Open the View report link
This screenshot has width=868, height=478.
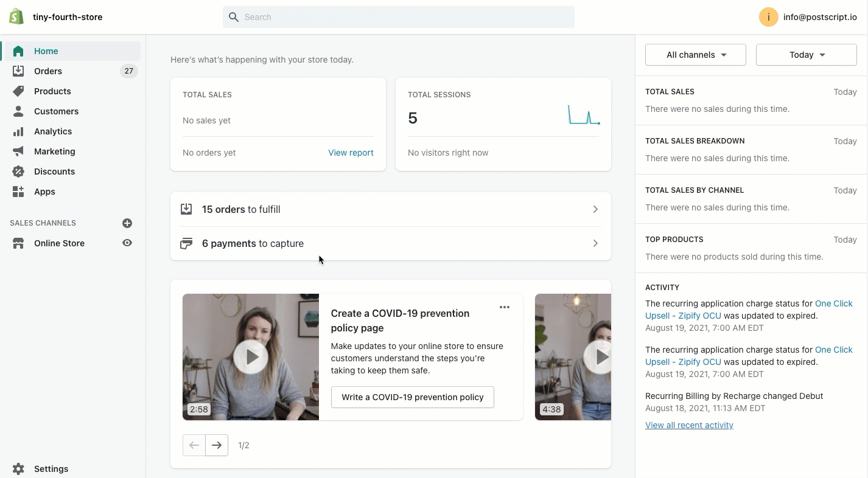(351, 153)
